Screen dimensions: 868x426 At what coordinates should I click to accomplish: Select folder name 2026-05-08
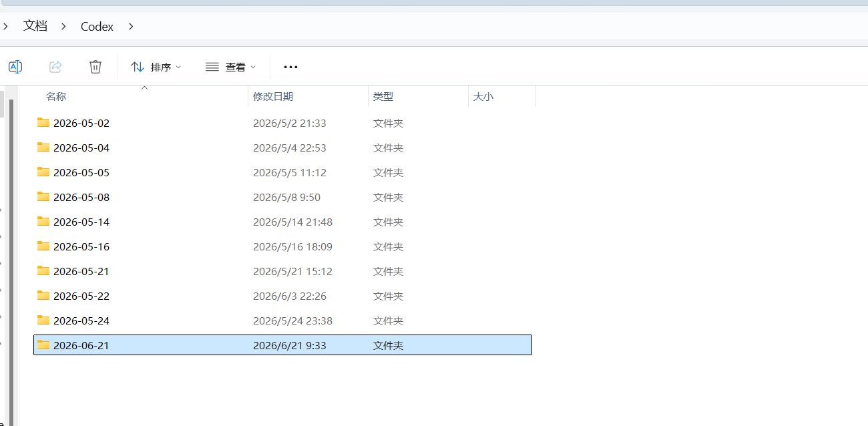click(81, 198)
